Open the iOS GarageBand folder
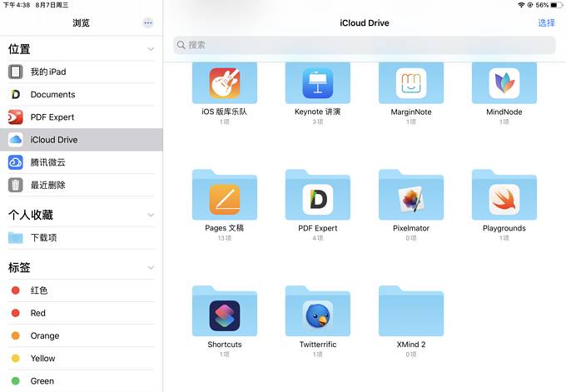Image resolution: width=566 pixels, height=392 pixels. pyautogui.click(x=225, y=83)
